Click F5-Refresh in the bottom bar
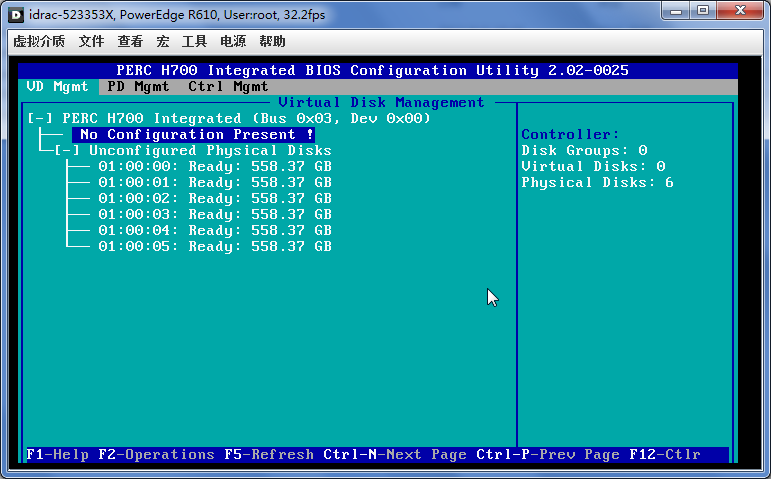This screenshot has height=479, width=771. [268, 455]
